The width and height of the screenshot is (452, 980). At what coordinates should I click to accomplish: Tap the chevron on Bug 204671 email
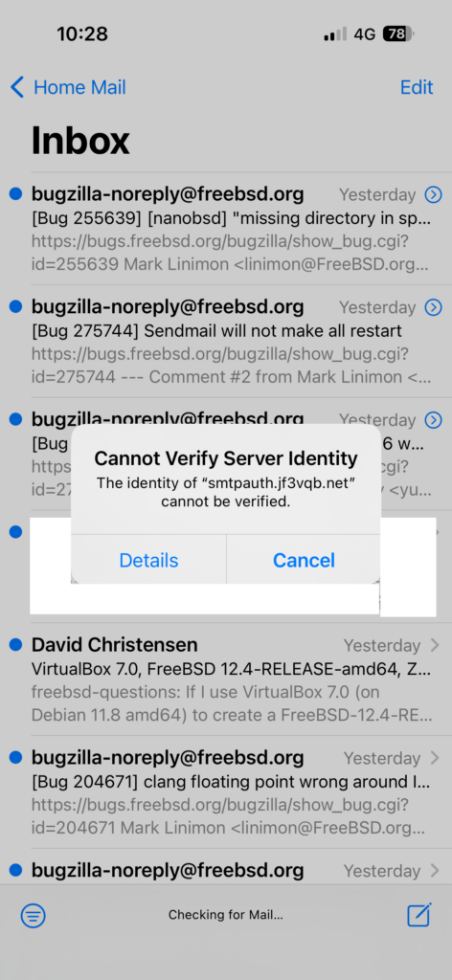[x=435, y=758]
